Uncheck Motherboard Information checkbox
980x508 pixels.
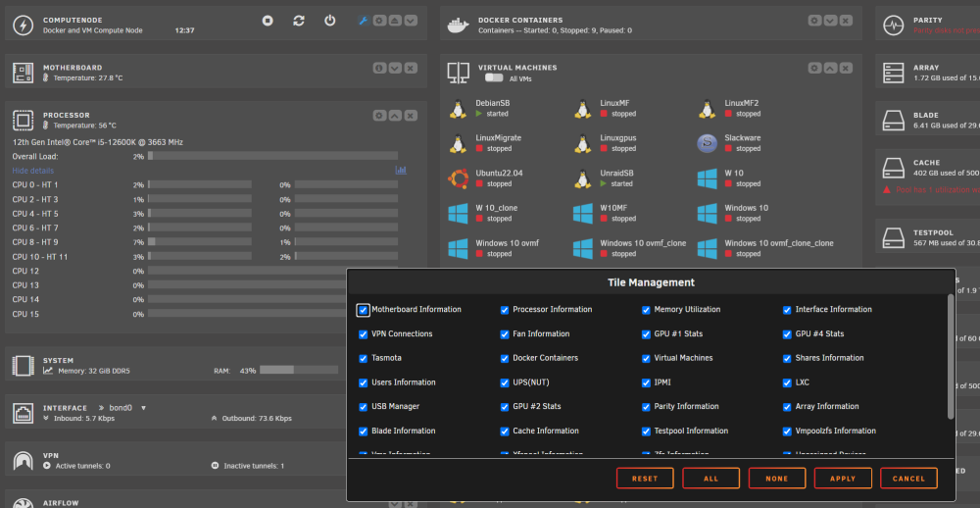[x=364, y=310]
